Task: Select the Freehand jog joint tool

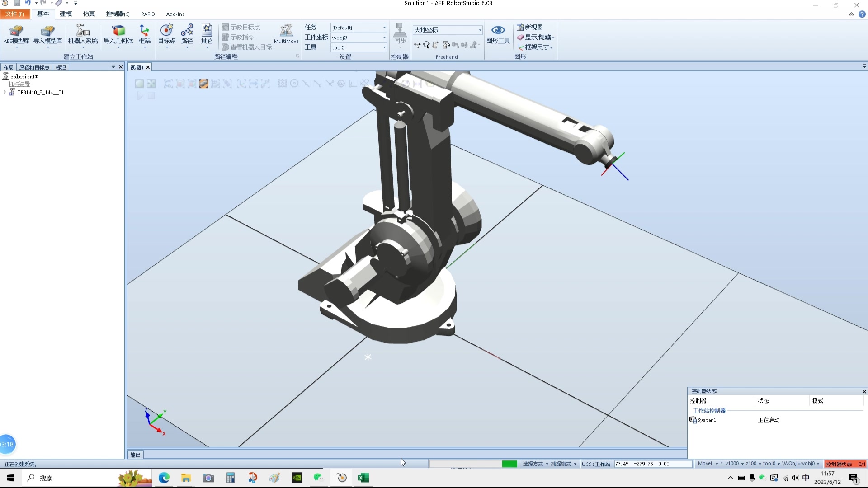Action: (446, 45)
